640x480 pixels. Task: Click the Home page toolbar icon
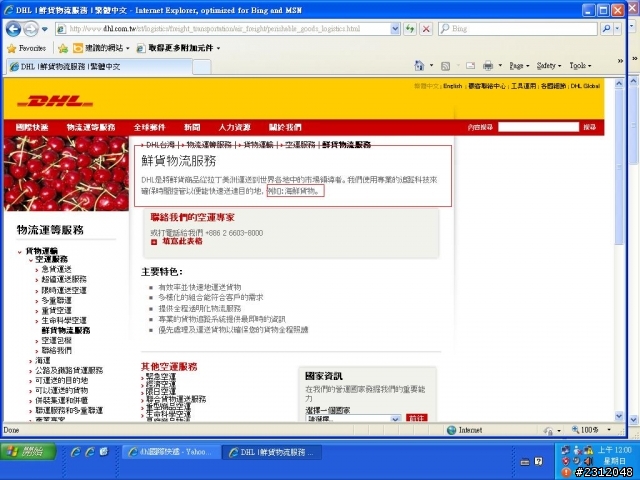tap(419, 66)
